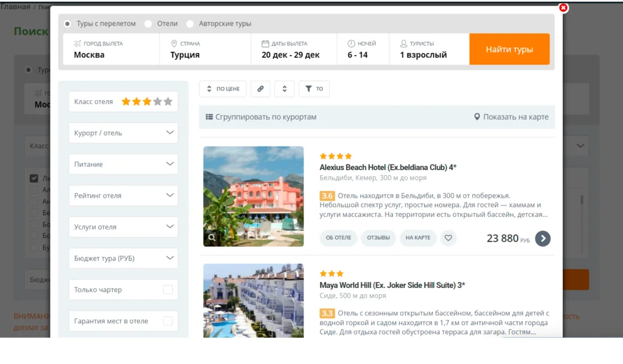Tick 'Гарантия мест в отеле' checkbox
This screenshot has width=623, height=364.
click(168, 321)
